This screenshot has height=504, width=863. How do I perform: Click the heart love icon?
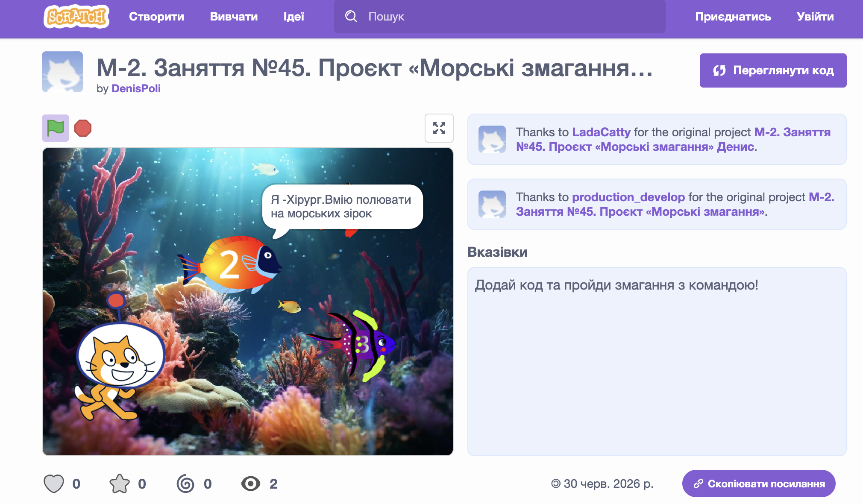[x=54, y=483]
